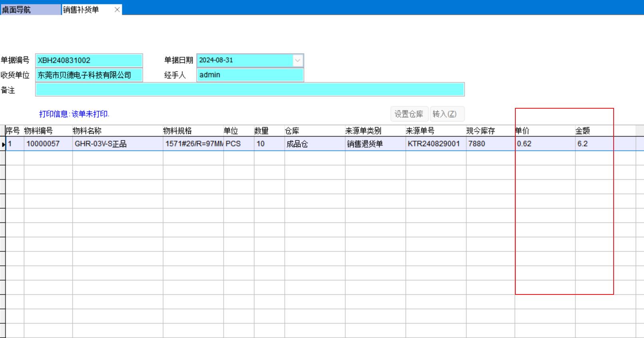Click the 经手人 admin field

pos(250,75)
